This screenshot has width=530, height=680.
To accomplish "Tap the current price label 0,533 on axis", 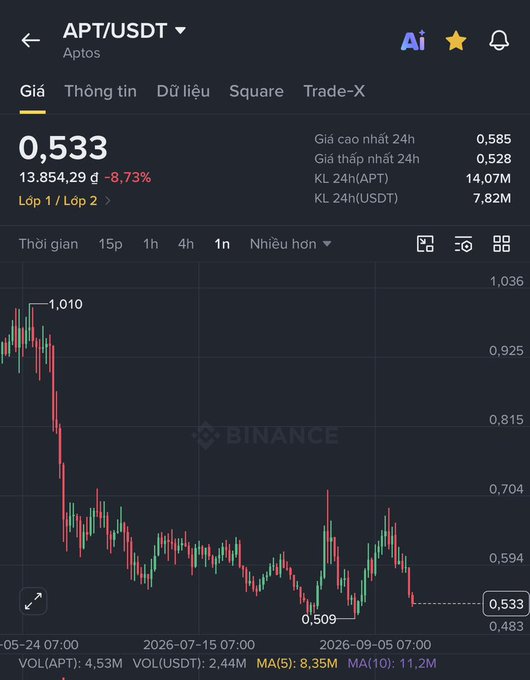I will (x=506, y=604).
